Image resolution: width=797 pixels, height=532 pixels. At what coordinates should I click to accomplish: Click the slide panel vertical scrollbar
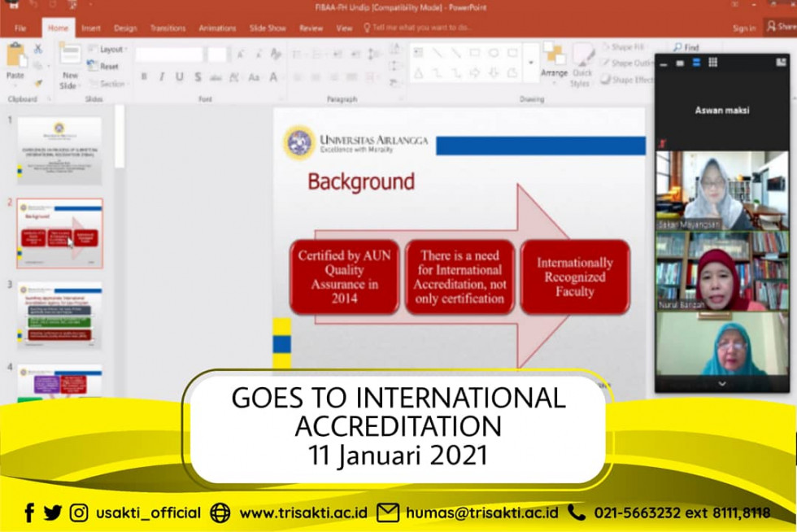(120, 137)
